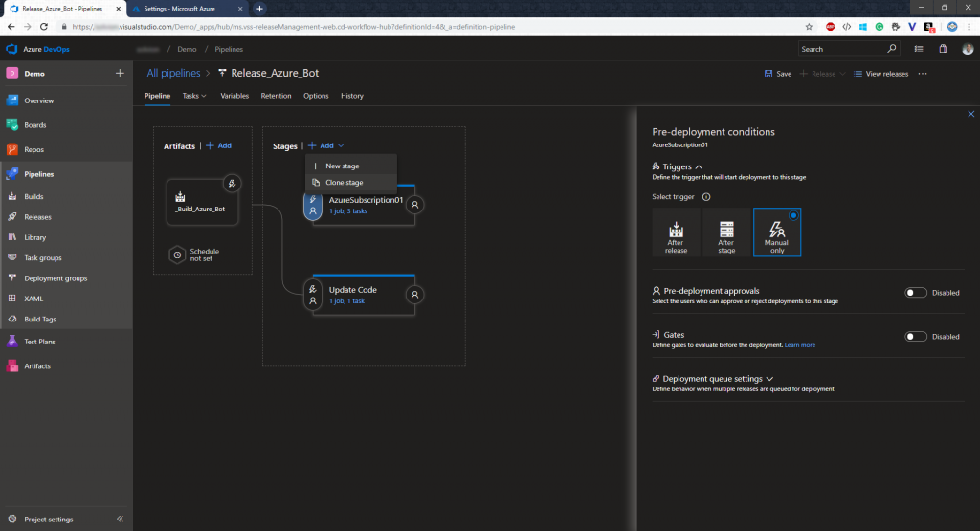Select the After release trigger

pos(676,232)
